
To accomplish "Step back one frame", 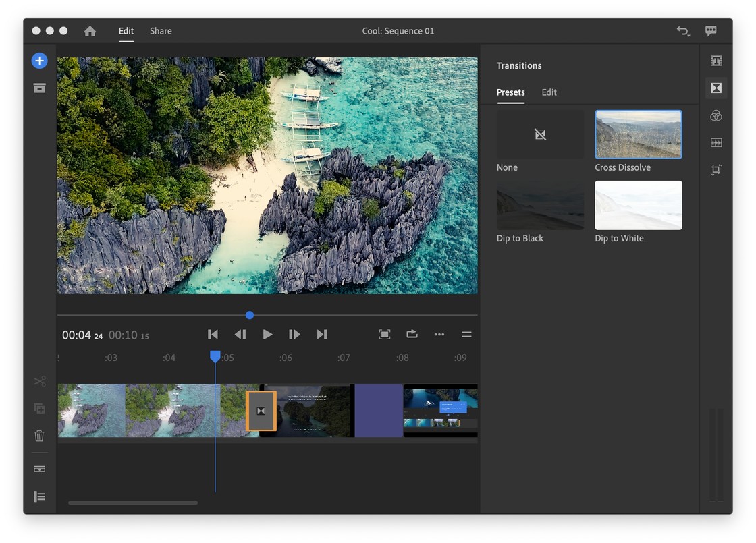I will (240, 335).
